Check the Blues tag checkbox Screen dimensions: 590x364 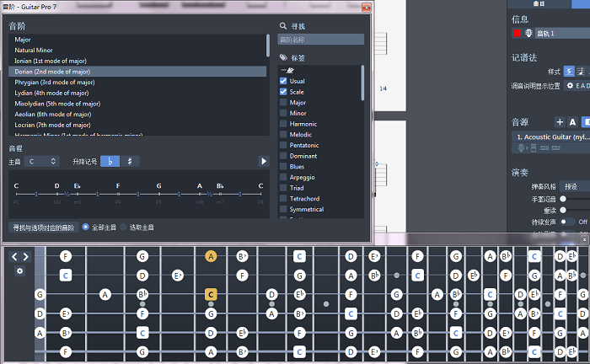click(x=284, y=167)
